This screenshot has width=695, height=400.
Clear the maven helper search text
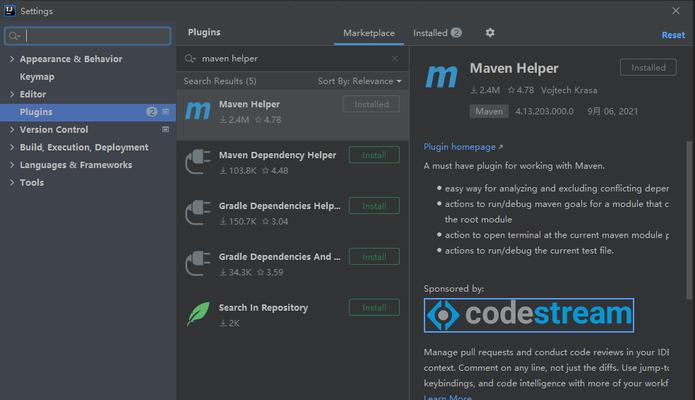tap(395, 59)
